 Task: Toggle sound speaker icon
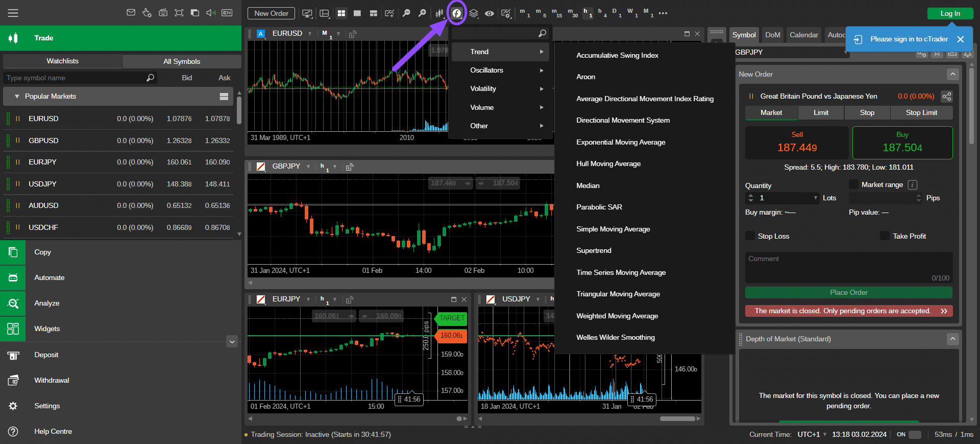point(211,13)
